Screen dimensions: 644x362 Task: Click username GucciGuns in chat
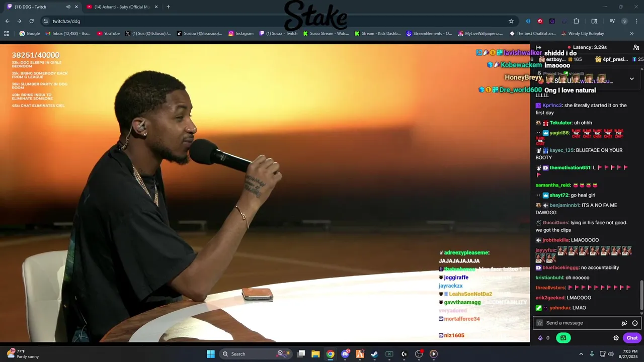pyautogui.click(x=555, y=223)
